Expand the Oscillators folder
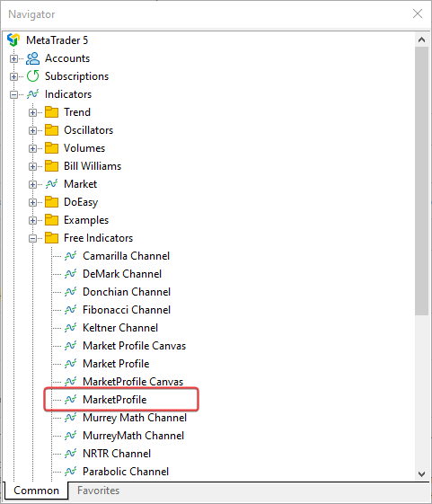The image size is (432, 504). click(x=32, y=130)
